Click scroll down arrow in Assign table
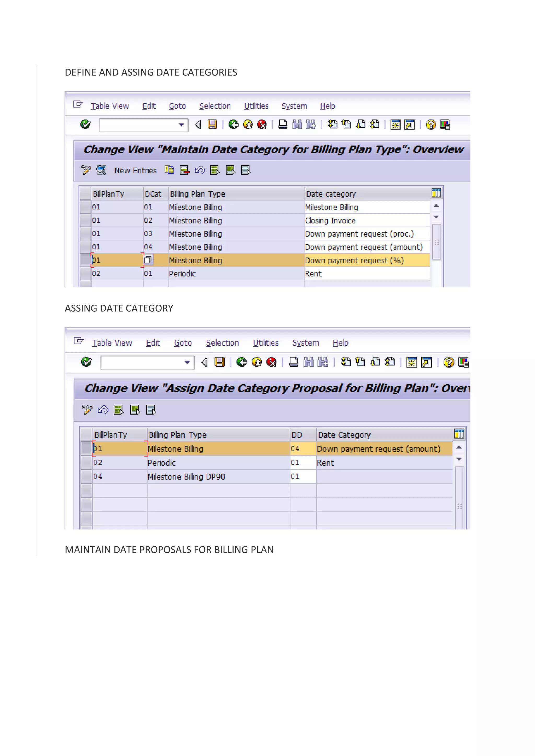This screenshot has width=535, height=756. coord(459,459)
